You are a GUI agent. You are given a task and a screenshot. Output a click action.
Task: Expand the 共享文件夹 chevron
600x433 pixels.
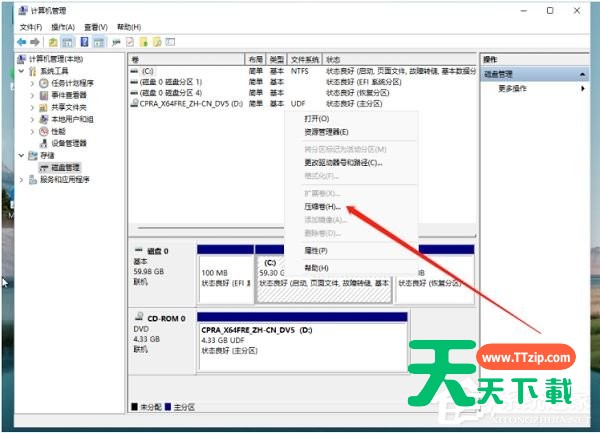(x=32, y=107)
